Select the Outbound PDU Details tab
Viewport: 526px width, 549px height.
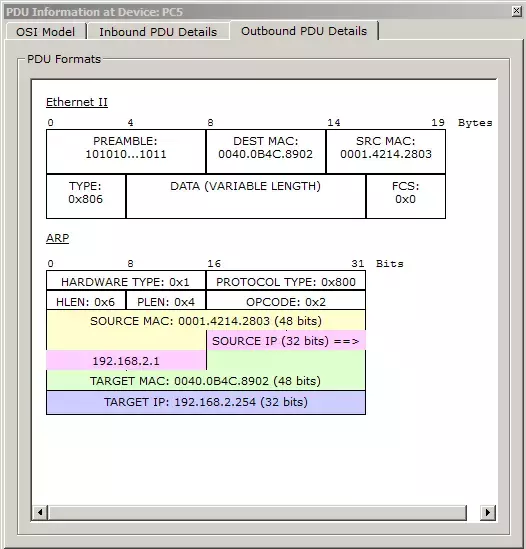(304, 31)
